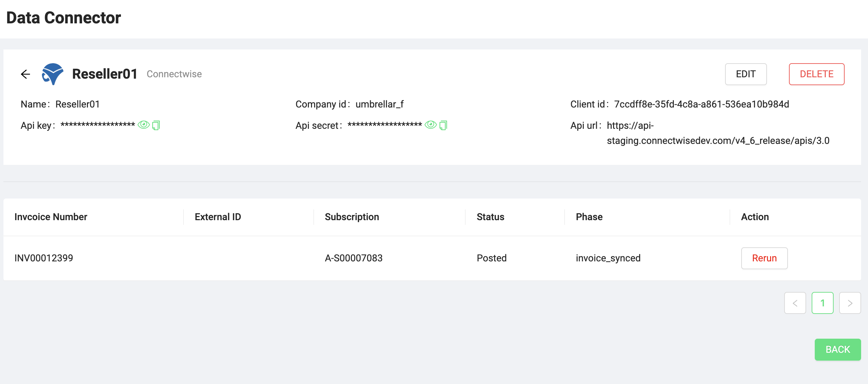Open the EDIT dialog for Reseller01

click(x=746, y=74)
